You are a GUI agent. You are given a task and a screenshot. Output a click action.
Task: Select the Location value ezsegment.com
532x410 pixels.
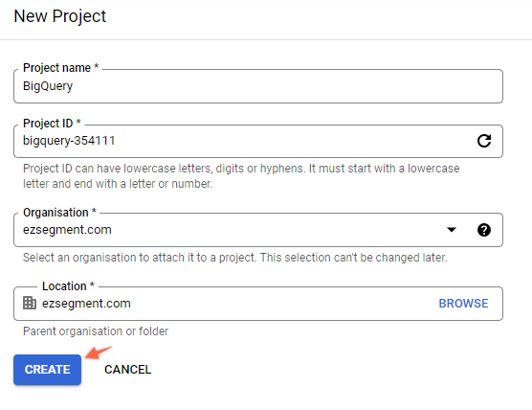click(86, 304)
